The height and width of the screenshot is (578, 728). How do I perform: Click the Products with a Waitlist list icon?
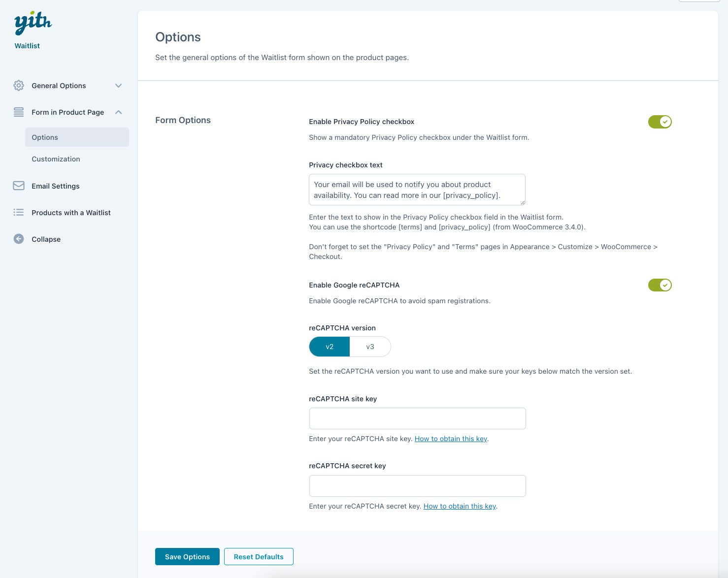(19, 213)
